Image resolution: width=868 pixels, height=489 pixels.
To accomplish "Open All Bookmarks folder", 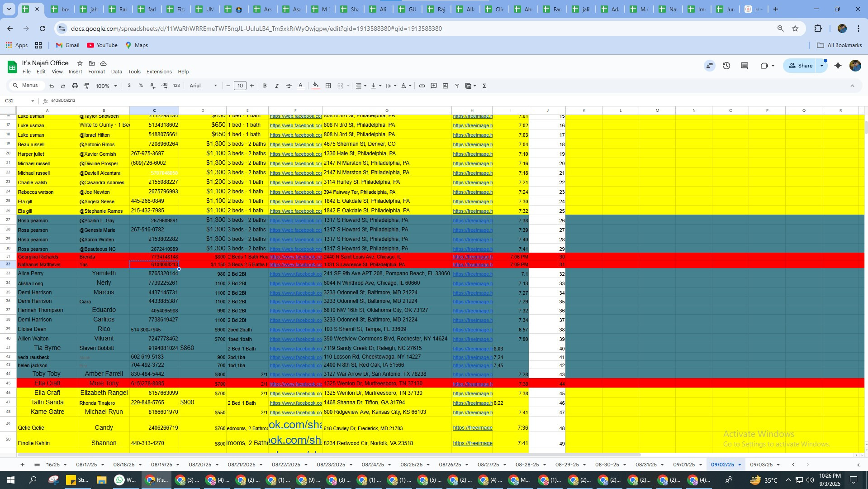I will point(840,45).
